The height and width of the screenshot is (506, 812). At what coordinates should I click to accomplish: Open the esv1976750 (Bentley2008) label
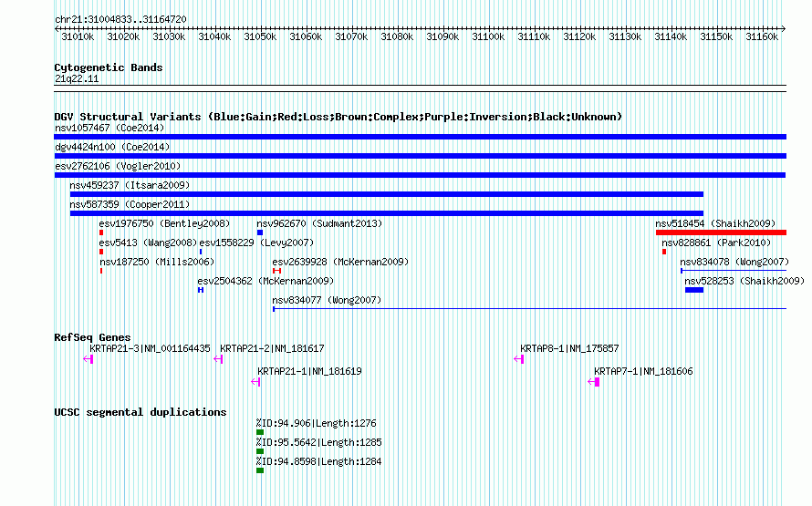tap(164, 223)
